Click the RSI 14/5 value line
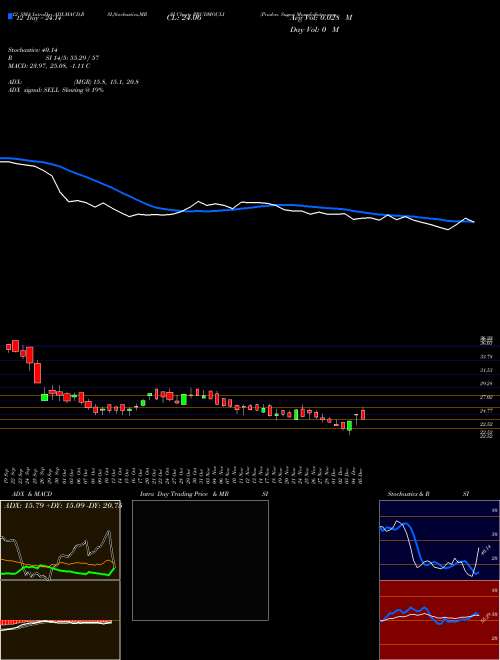 click(53, 58)
